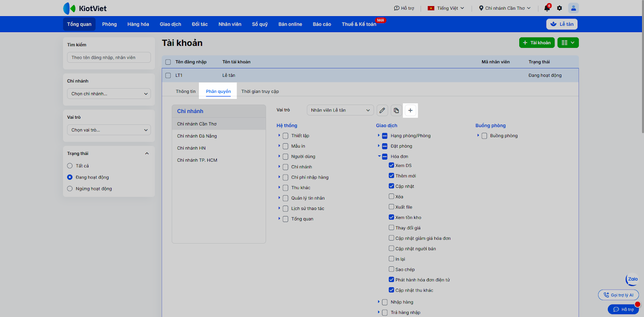Viewport: 644px width, 317px height.
Task: Select the Tất cả status radio
Action: 70,166
